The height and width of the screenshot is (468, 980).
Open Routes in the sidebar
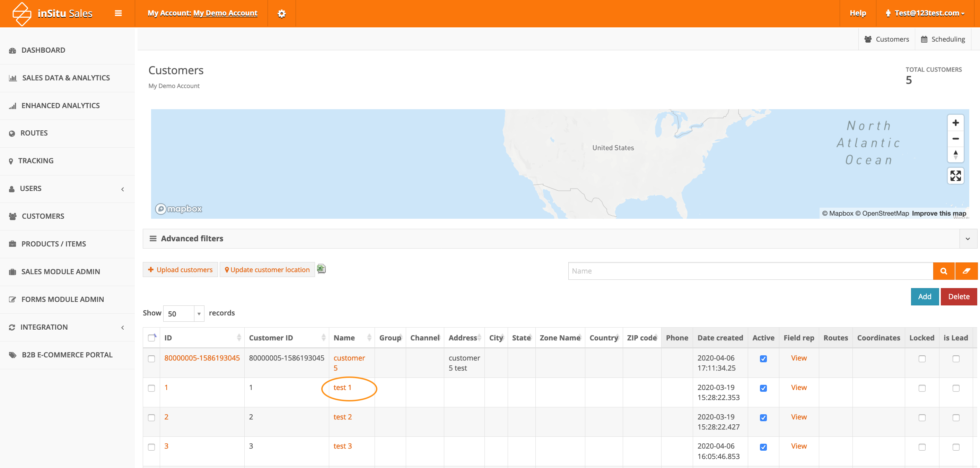(34, 133)
